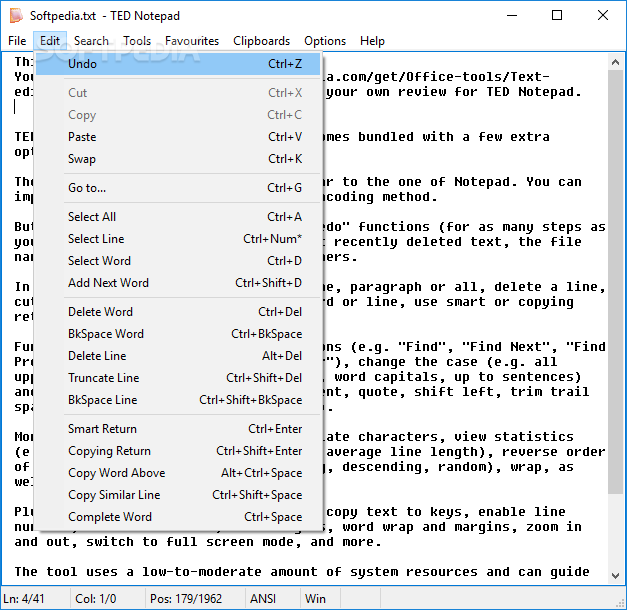Click the window resize grip in status bar
The height and width of the screenshot is (610, 627).
pyautogui.click(x=620, y=603)
